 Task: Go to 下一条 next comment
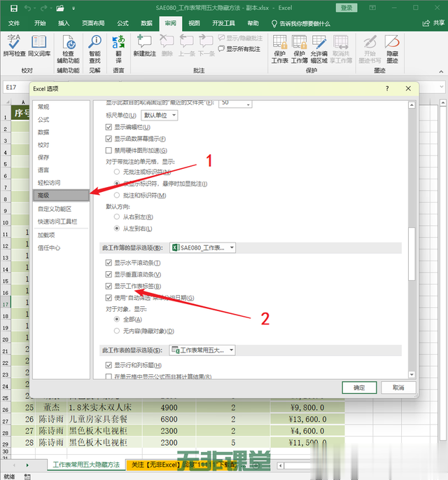click(206, 46)
